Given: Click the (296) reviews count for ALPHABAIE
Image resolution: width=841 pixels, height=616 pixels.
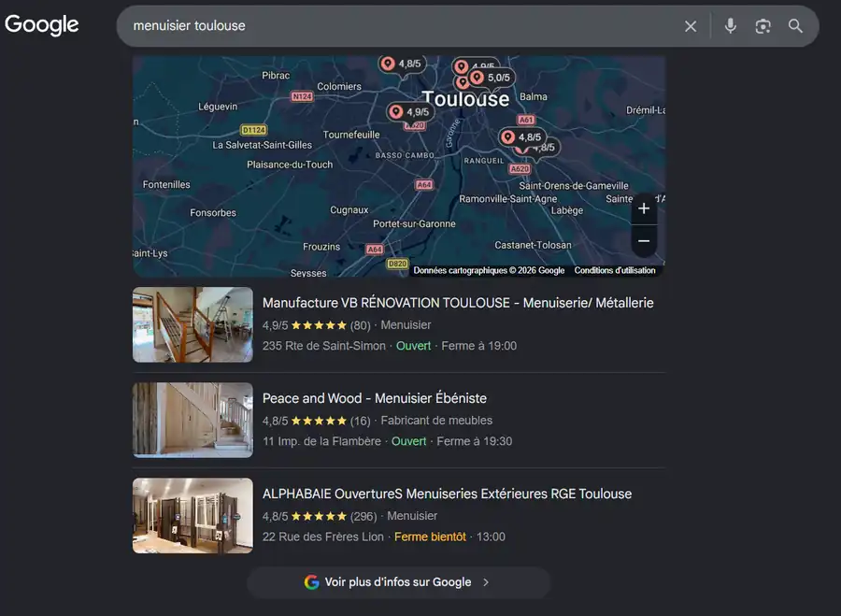Looking at the screenshot, I should click(363, 516).
